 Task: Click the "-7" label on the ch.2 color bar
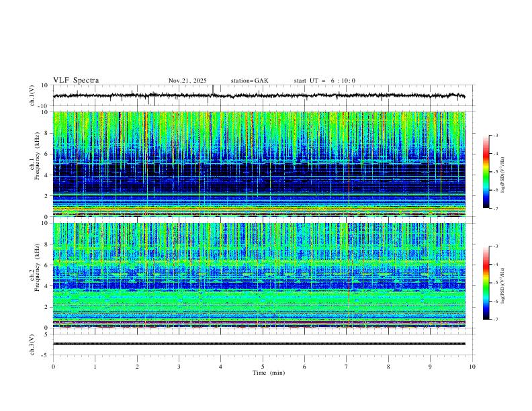click(x=495, y=320)
